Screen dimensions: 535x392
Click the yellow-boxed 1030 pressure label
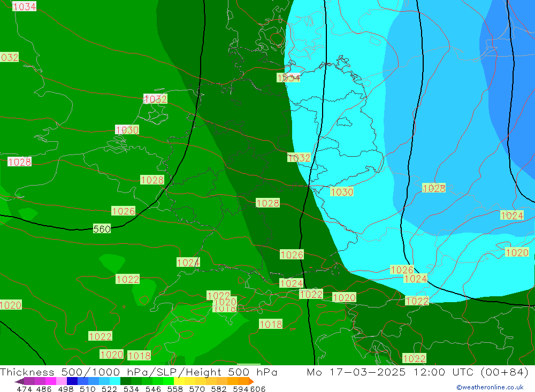point(341,192)
